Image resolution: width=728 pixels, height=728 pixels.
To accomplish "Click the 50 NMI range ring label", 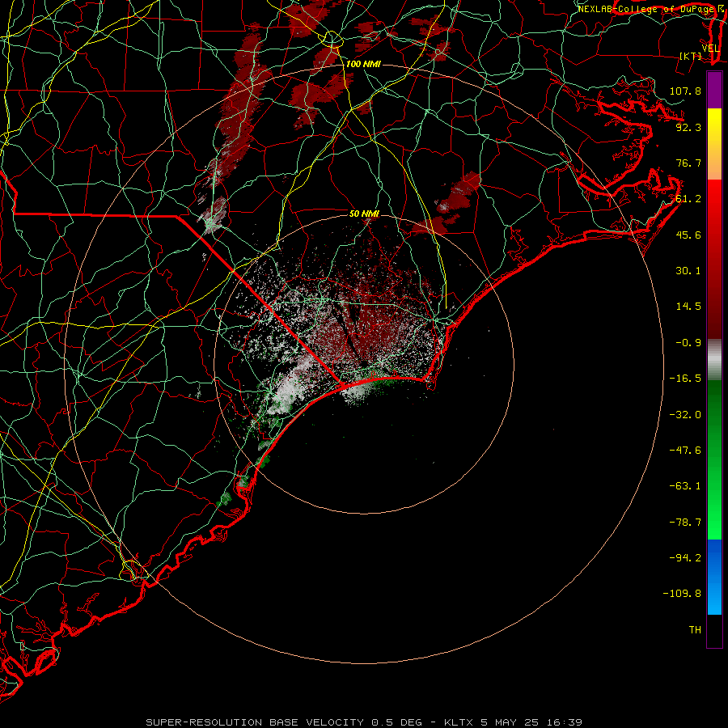I will (364, 214).
